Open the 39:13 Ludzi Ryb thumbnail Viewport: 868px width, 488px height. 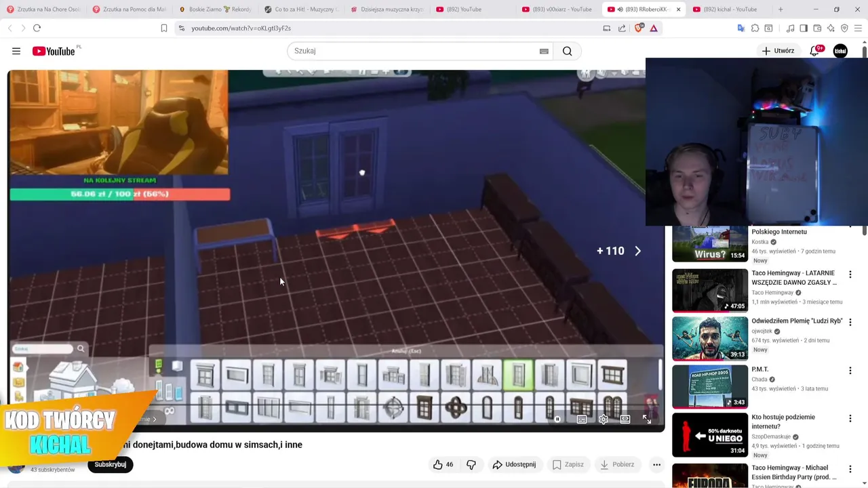tap(710, 339)
